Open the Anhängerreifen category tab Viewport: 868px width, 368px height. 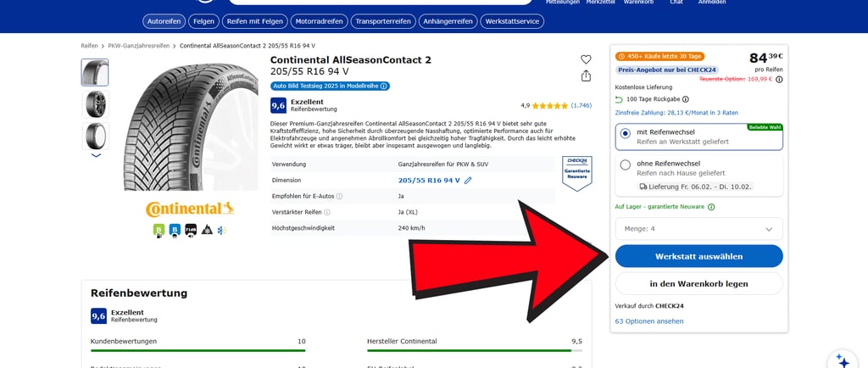click(448, 21)
